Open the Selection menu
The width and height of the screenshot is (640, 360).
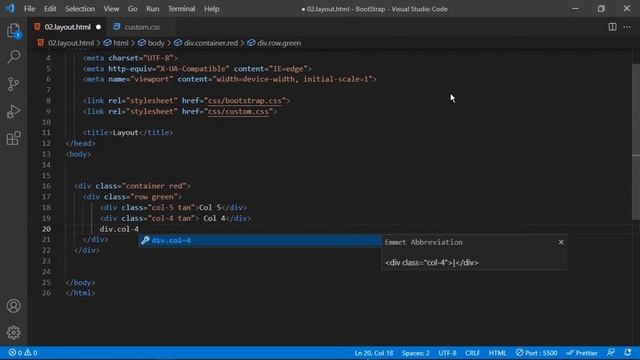(x=80, y=9)
